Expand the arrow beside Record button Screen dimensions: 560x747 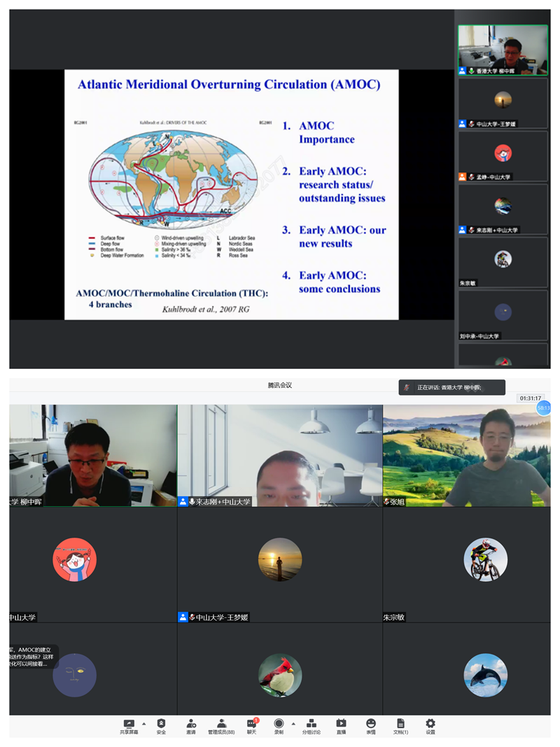[x=293, y=723]
